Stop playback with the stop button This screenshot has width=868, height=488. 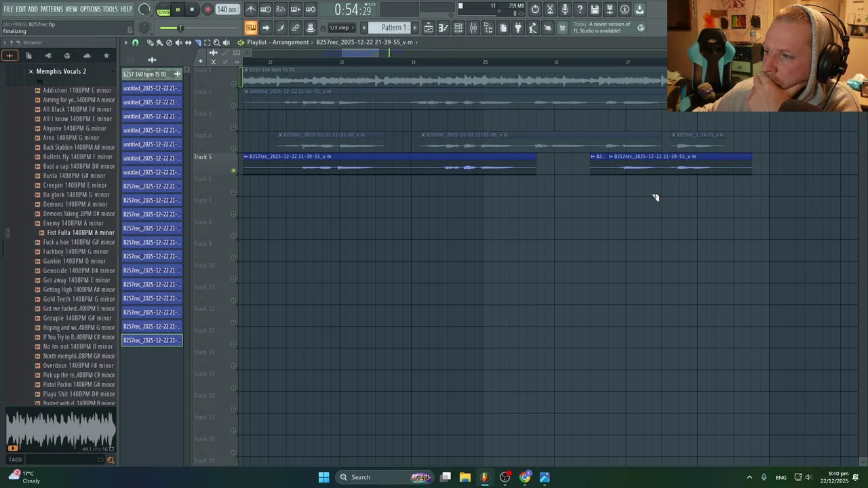[192, 9]
